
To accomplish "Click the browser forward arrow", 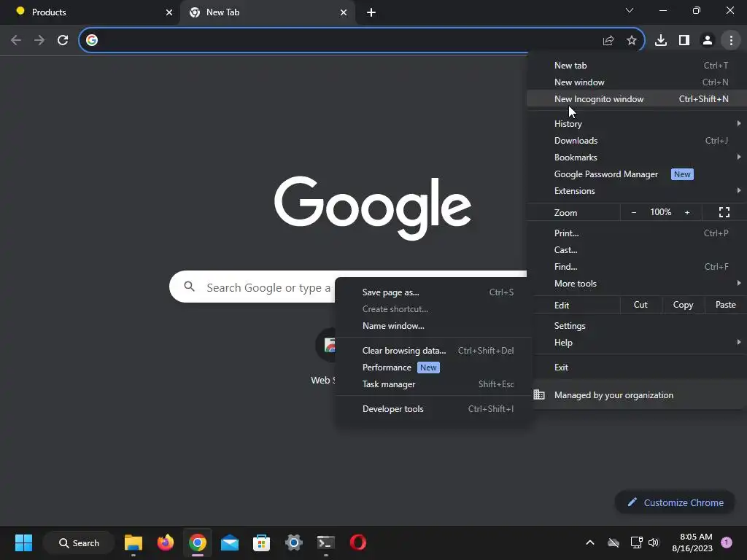I will click(39, 40).
